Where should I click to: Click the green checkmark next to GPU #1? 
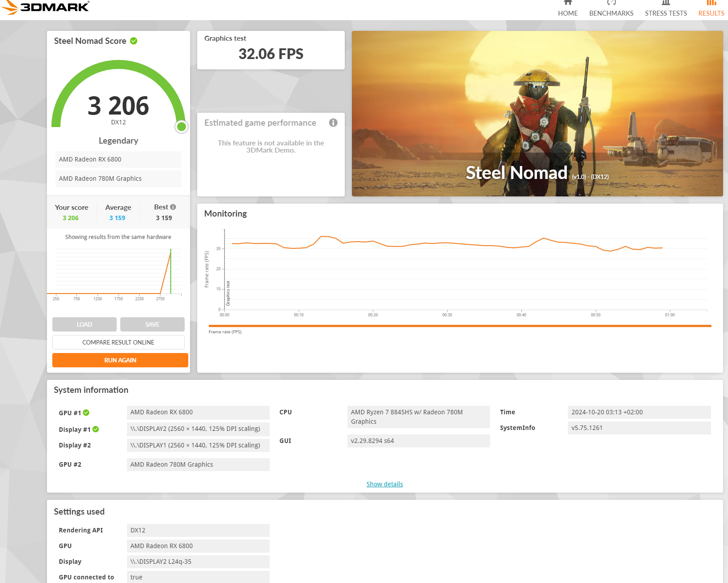(86, 413)
